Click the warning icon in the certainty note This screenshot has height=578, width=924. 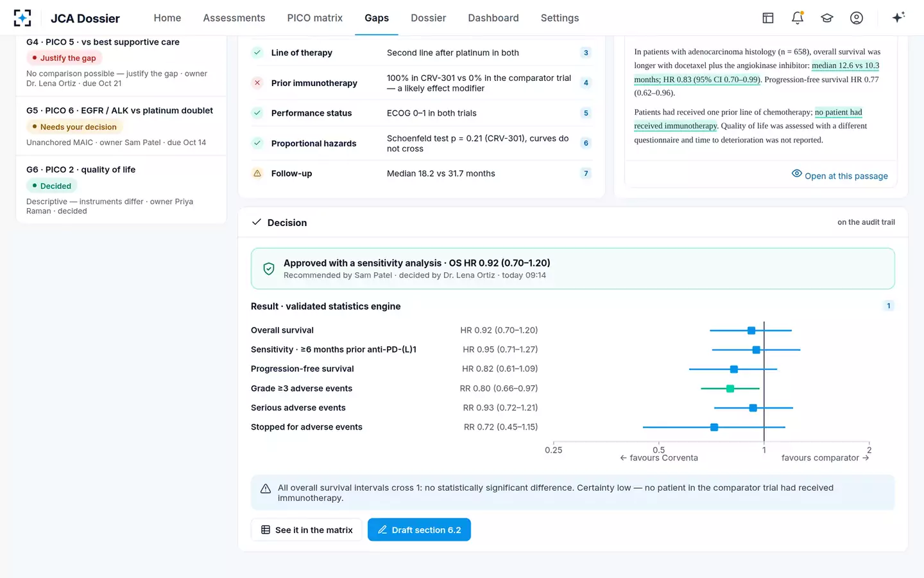click(x=266, y=489)
